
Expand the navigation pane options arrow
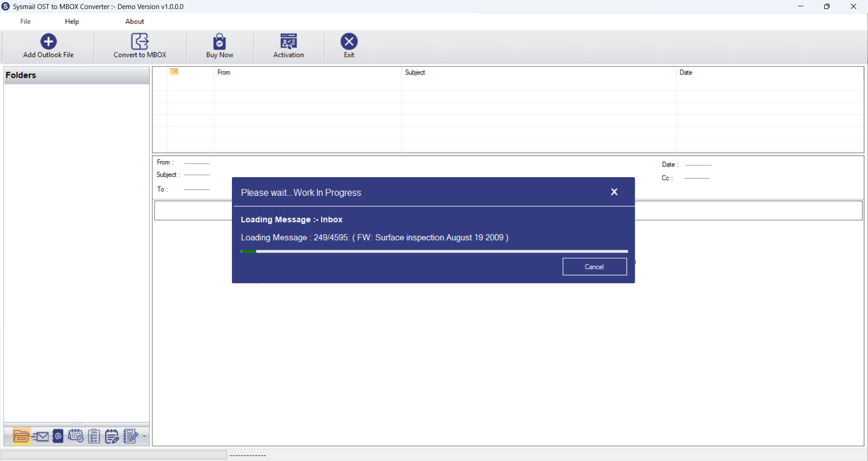(144, 437)
